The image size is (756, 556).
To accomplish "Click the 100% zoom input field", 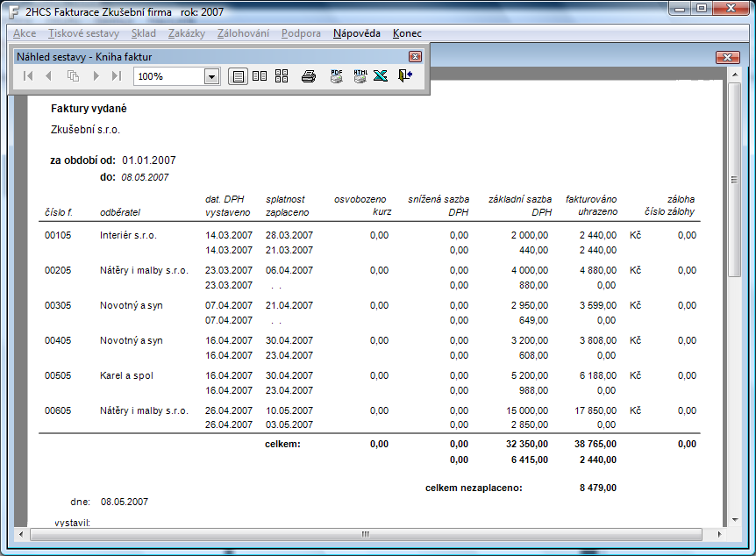I will [168, 76].
